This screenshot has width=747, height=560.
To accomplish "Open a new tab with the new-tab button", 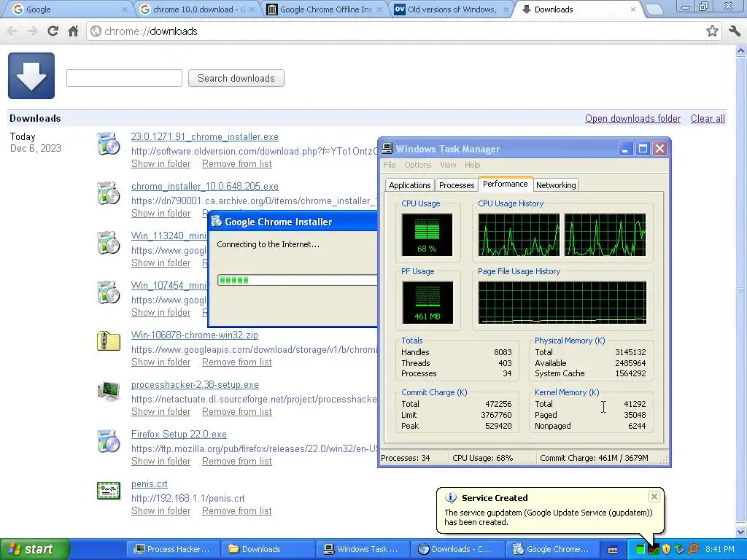I will coord(654,9).
